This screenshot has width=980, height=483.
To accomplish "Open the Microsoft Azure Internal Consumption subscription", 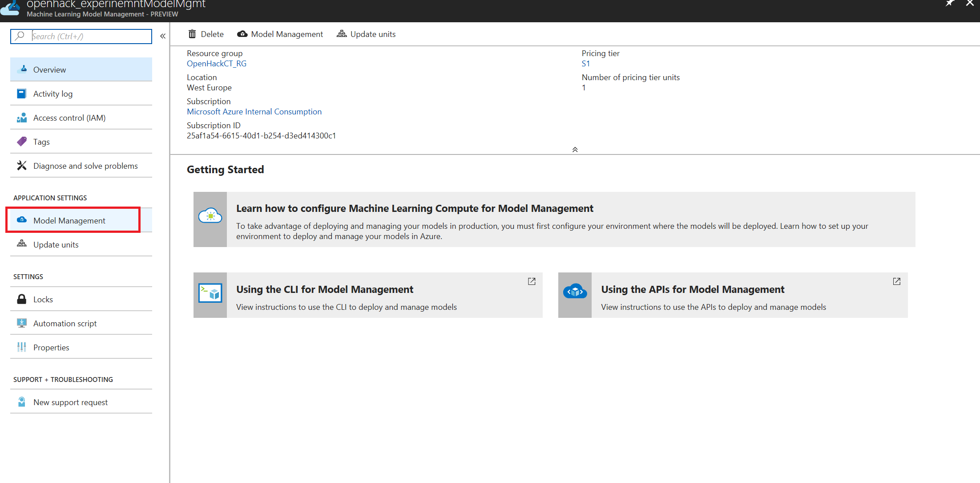I will pyautogui.click(x=254, y=112).
